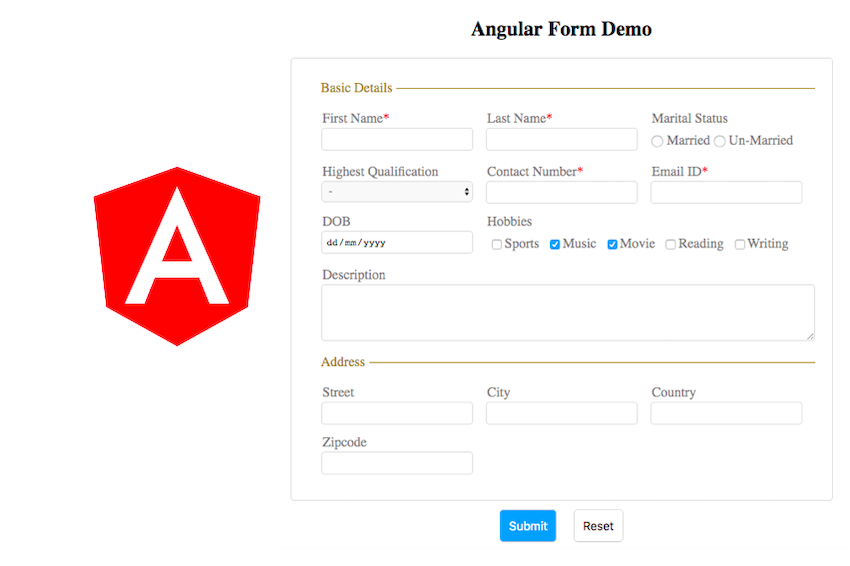The height and width of the screenshot is (566, 850).
Task: Click the red Angular logo image
Action: coord(177,256)
